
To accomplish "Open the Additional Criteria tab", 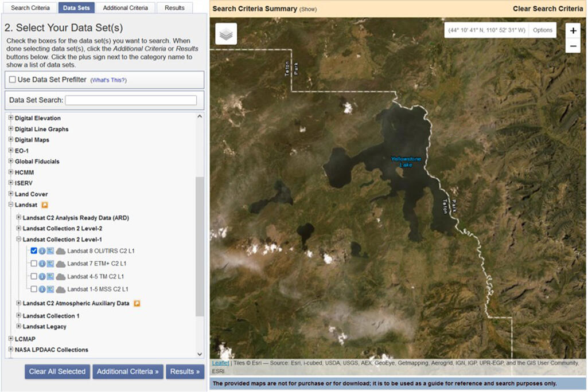I will (x=125, y=8).
